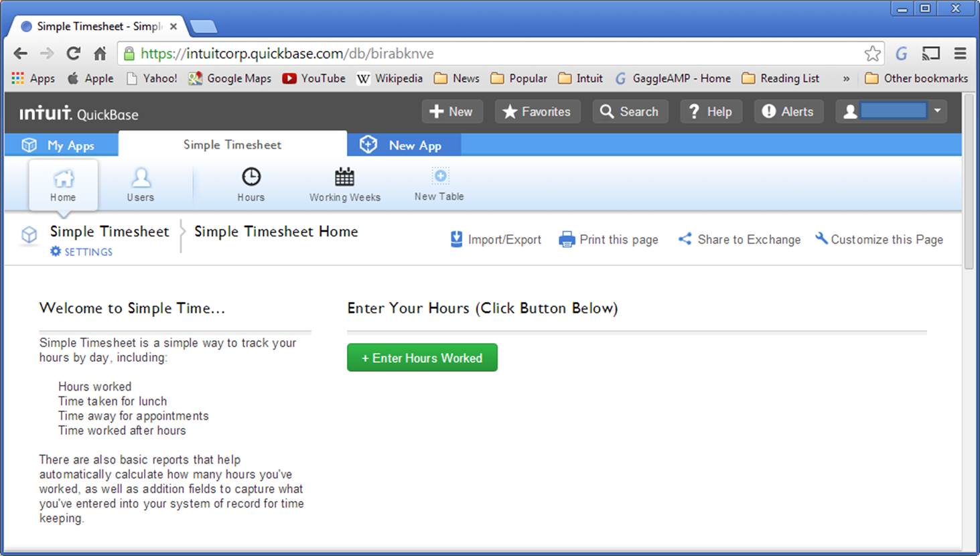
Task: Click 'Simple Timesheet Home' page title
Action: click(x=276, y=232)
